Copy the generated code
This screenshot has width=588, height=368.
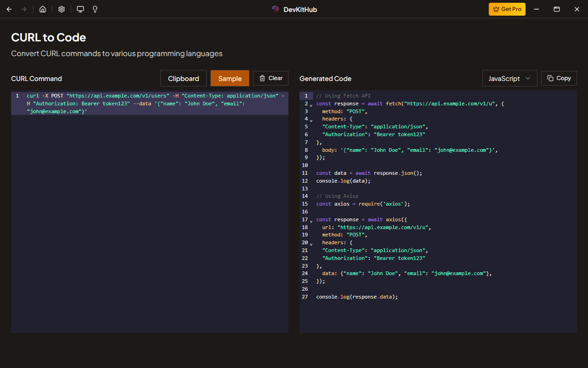click(x=559, y=78)
